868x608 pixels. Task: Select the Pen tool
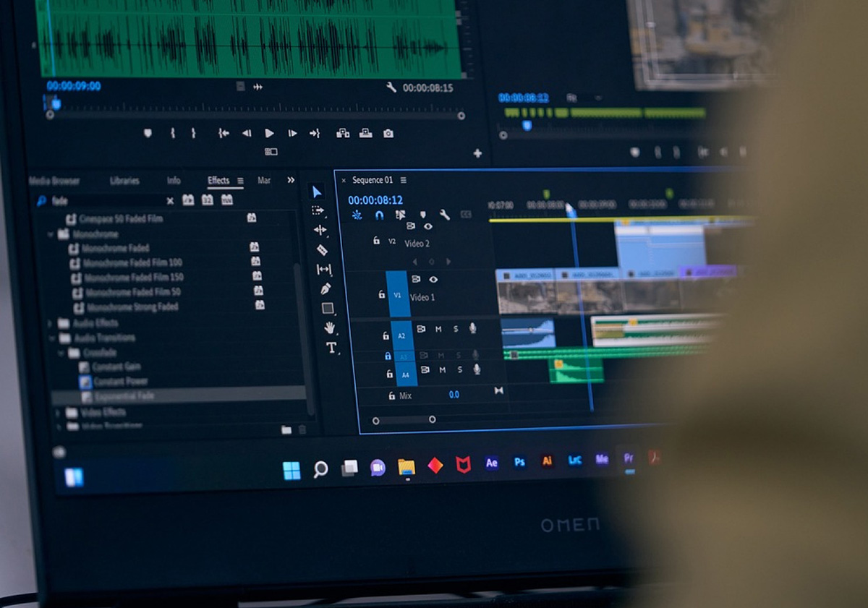click(x=325, y=288)
